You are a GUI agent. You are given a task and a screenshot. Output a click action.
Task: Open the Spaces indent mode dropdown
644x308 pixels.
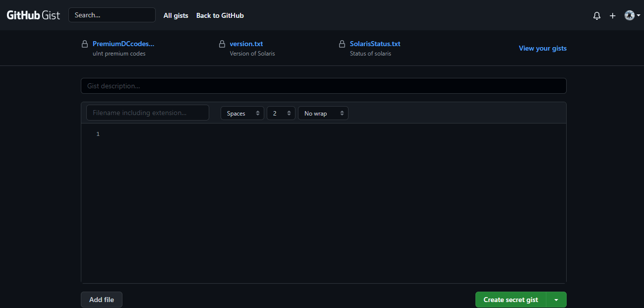(242, 113)
